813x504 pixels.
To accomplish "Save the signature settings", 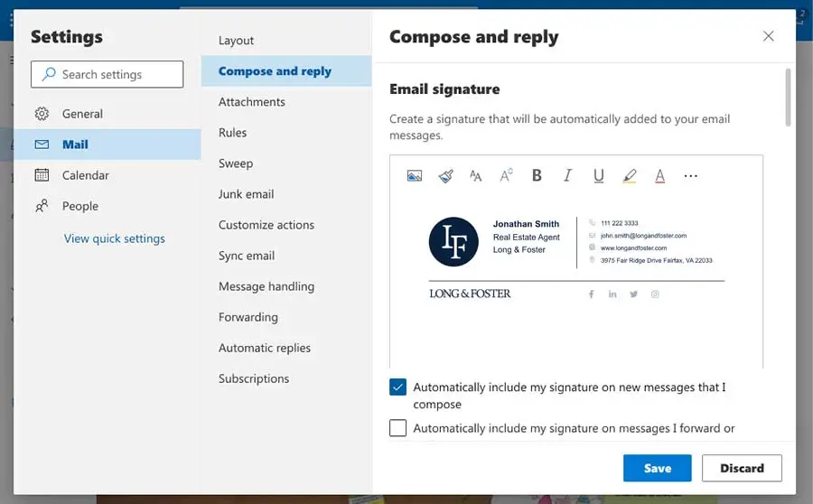I will [x=657, y=468].
